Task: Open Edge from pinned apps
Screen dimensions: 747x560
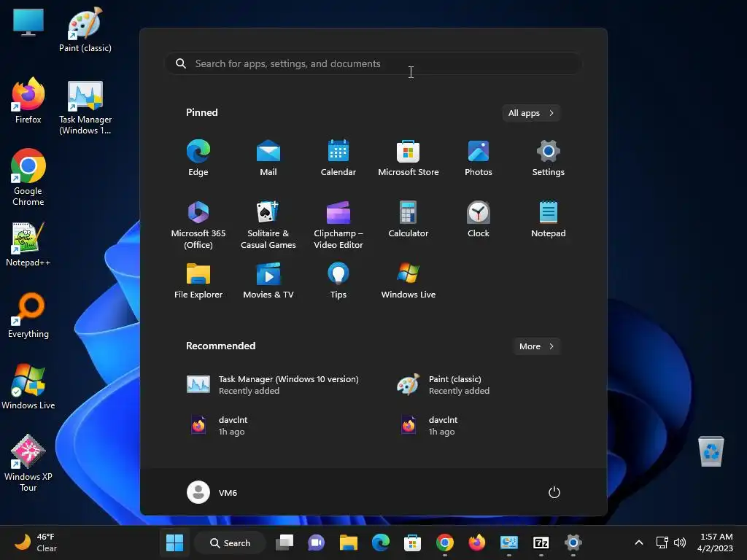Action: click(198, 158)
